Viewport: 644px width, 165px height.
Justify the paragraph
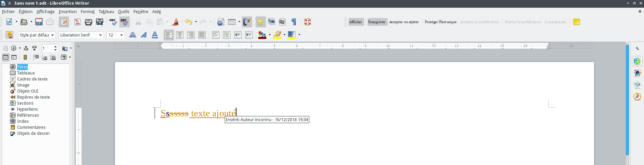tap(202, 35)
